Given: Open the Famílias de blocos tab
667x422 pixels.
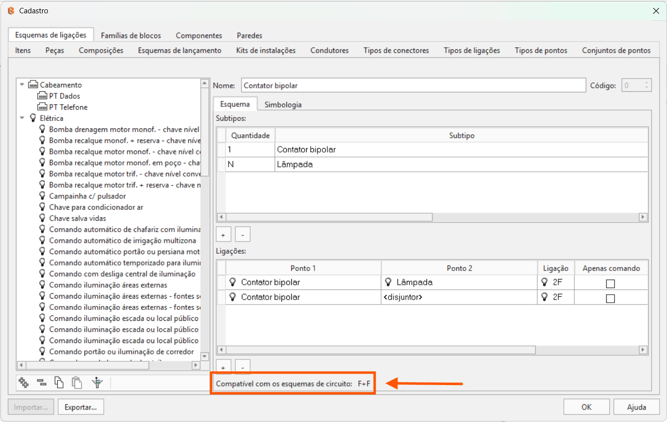Looking at the screenshot, I should (x=130, y=35).
